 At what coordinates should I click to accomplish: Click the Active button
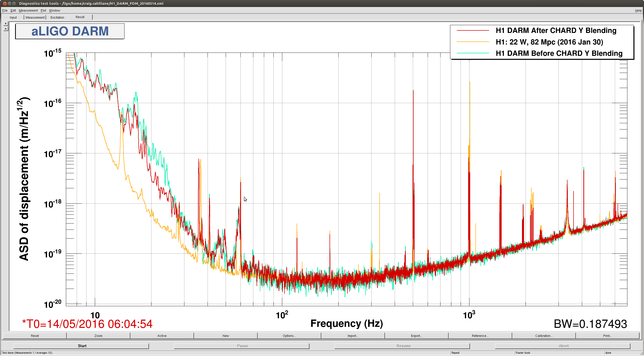coord(162,336)
